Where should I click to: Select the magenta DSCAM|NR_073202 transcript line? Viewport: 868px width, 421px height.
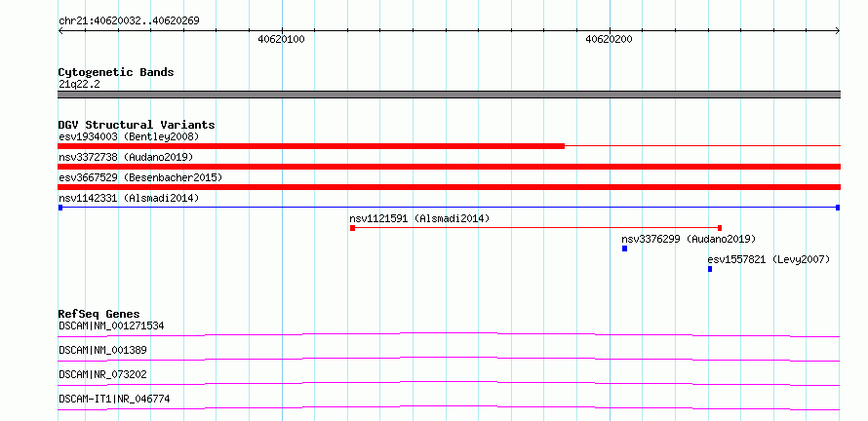[449, 383]
